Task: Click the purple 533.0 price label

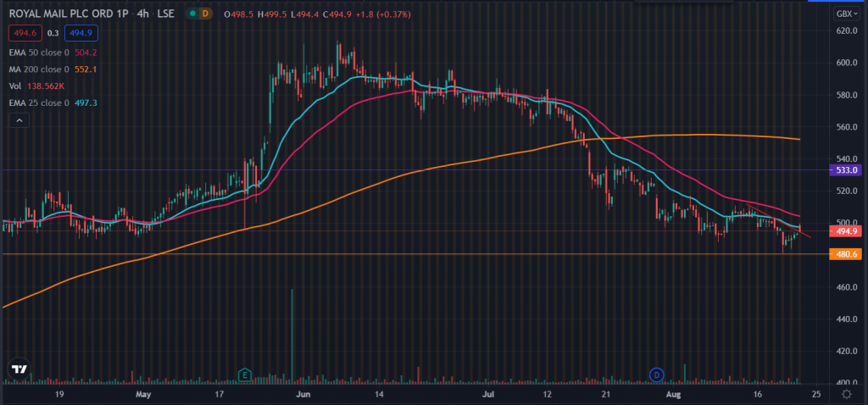Action: point(844,170)
